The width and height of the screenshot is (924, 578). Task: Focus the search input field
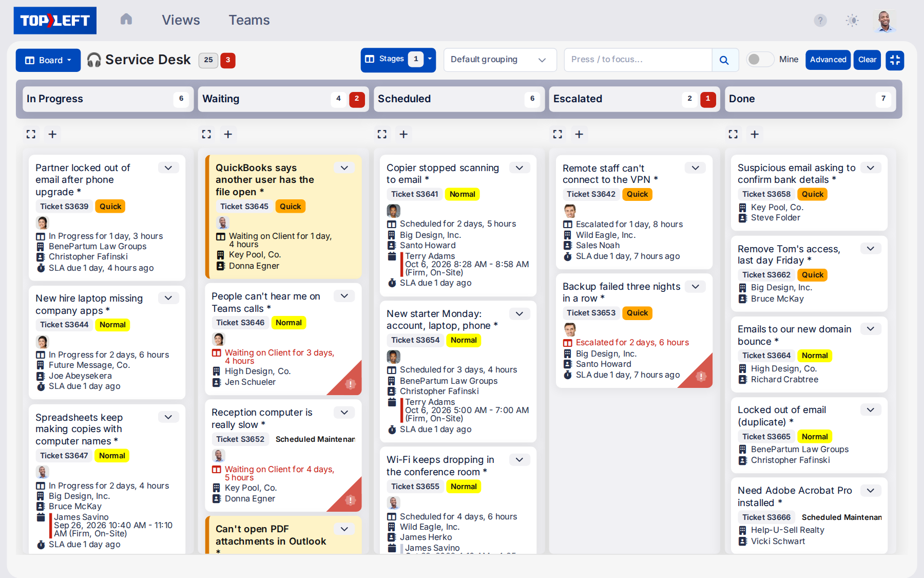638,60
